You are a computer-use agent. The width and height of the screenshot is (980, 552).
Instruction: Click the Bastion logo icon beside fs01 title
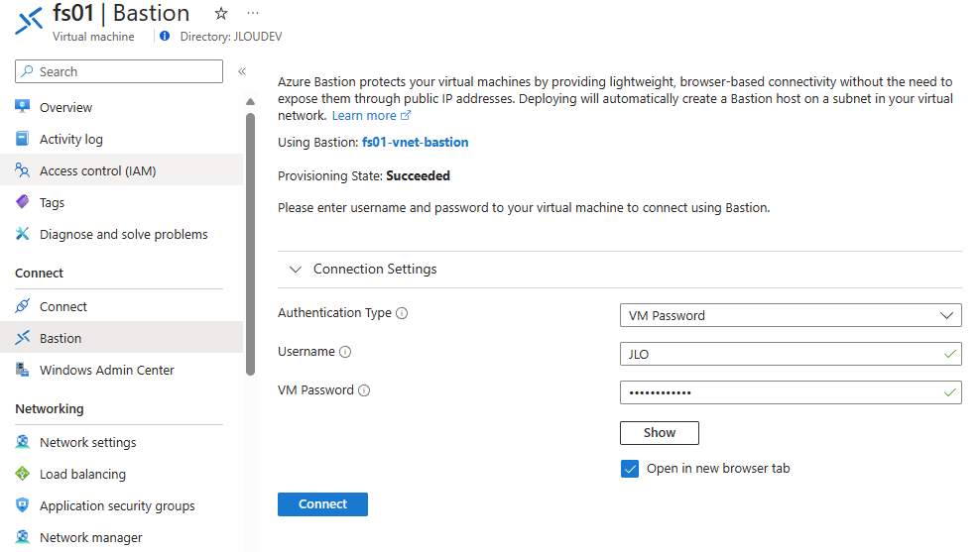(30, 21)
